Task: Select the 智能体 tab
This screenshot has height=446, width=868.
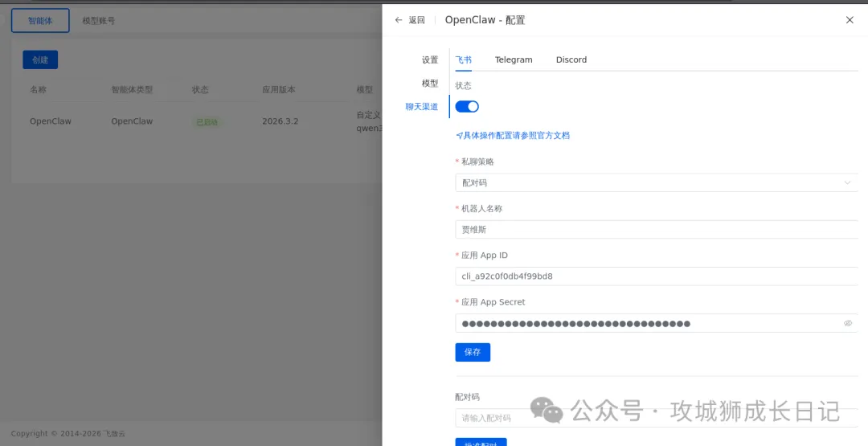Action: [40, 21]
